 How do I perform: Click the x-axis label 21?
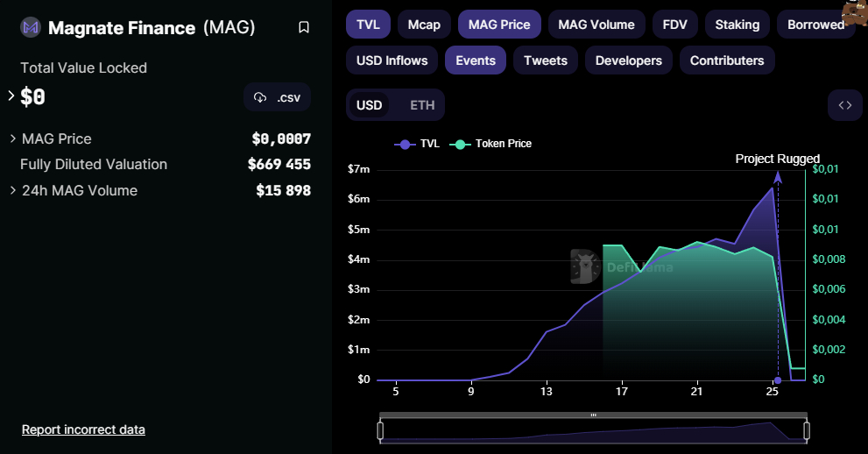696,392
